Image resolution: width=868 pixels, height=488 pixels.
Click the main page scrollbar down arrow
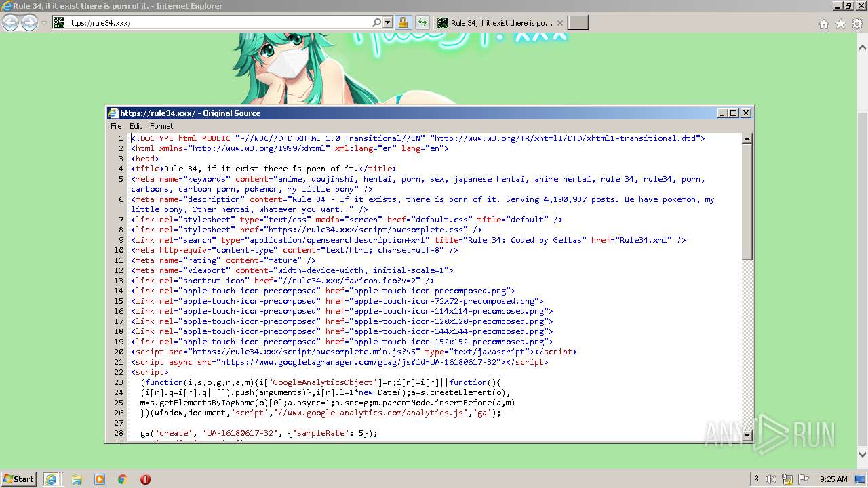click(x=863, y=455)
